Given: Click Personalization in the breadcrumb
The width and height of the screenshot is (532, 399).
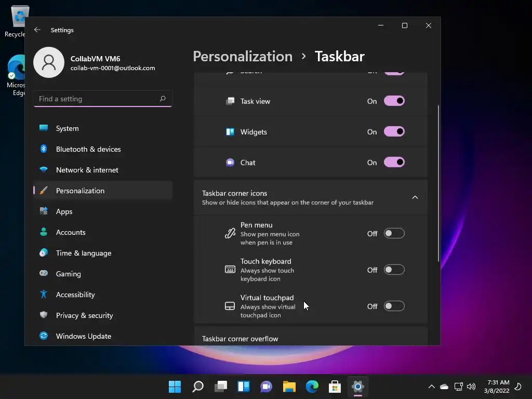Looking at the screenshot, I should (x=243, y=56).
